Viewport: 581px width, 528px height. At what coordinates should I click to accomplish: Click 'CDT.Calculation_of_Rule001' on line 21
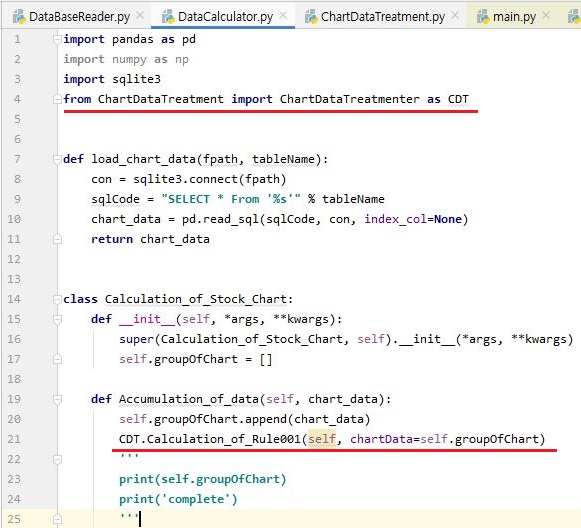[210, 439]
